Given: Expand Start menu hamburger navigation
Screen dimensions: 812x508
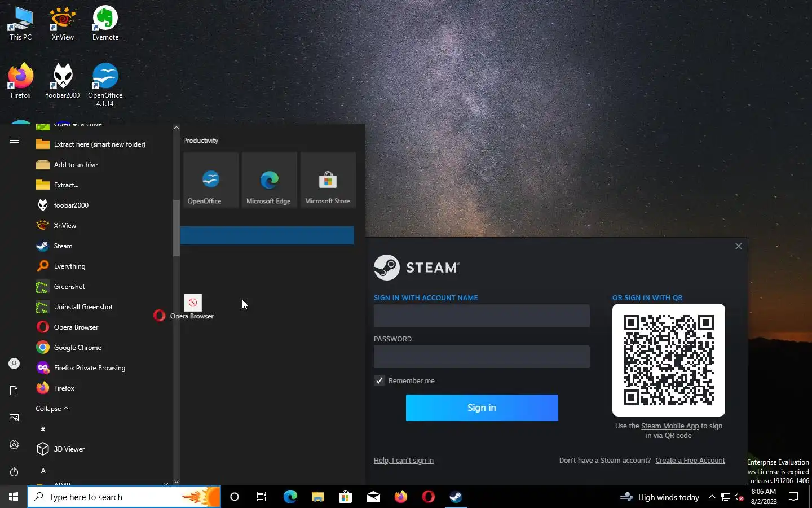Looking at the screenshot, I should point(14,140).
